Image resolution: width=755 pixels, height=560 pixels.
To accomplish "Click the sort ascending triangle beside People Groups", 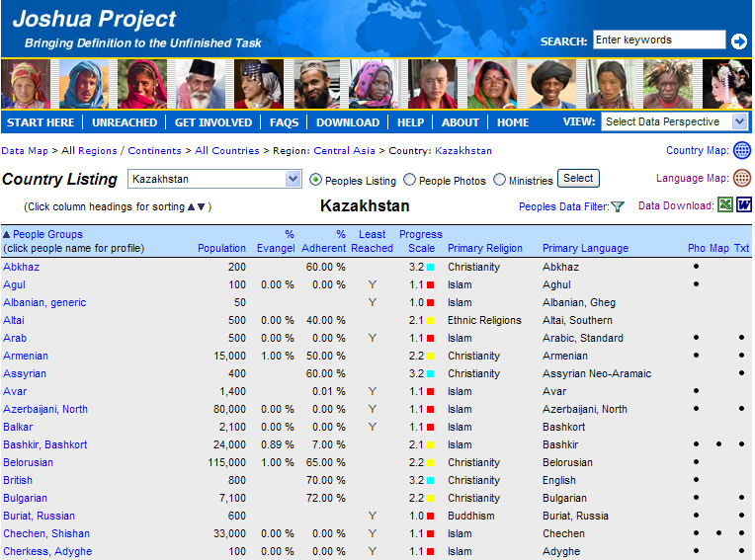I will coord(6,235).
